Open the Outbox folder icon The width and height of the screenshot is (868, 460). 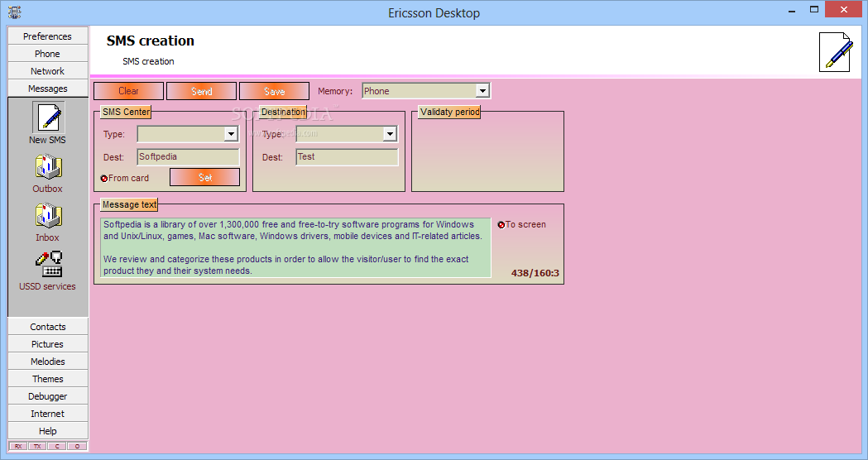pyautogui.click(x=48, y=166)
